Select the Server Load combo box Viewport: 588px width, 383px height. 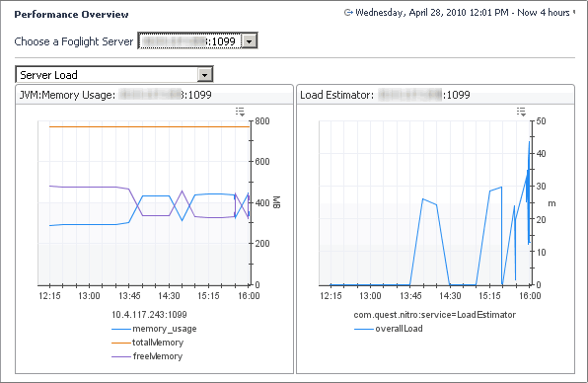(x=114, y=75)
